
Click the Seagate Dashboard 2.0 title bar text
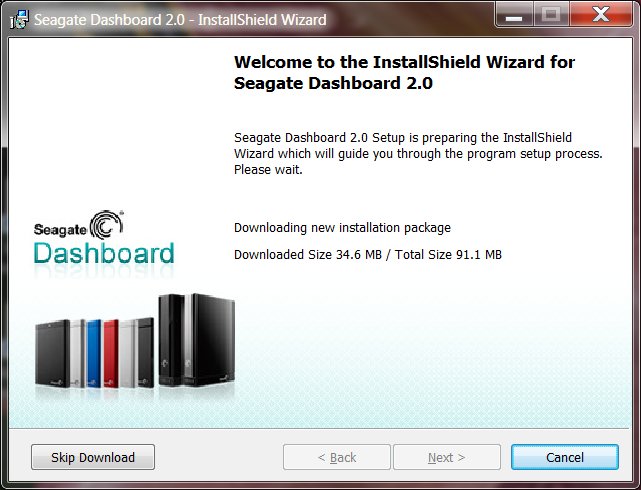pos(180,20)
